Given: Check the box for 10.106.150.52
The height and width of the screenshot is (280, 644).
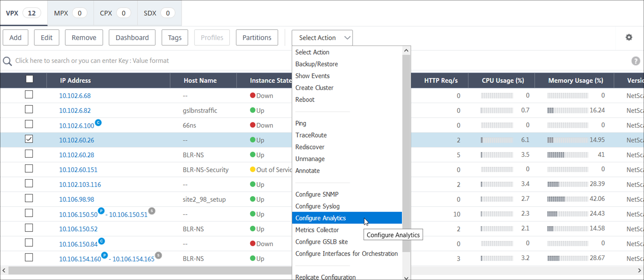Looking at the screenshot, I should pos(29,228).
